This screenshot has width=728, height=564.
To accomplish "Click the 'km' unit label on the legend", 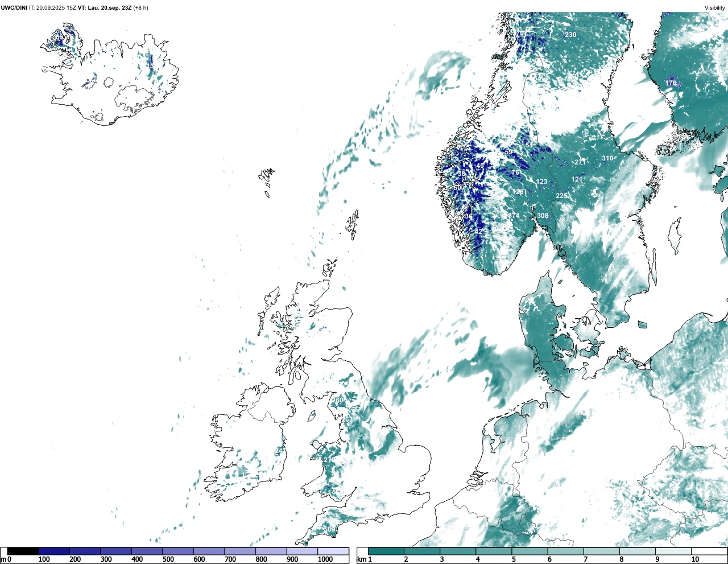I will point(362,559).
